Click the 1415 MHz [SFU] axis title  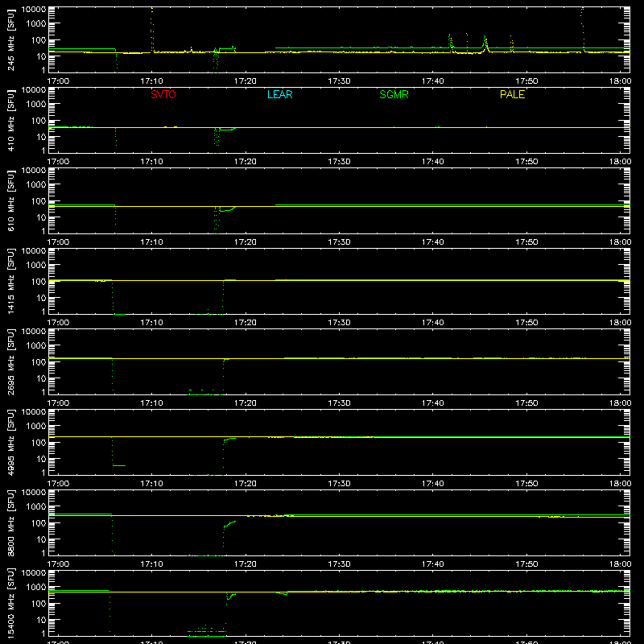[11, 281]
